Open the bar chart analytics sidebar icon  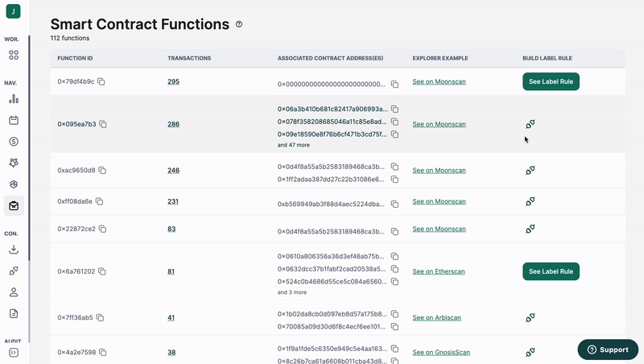[x=14, y=98]
